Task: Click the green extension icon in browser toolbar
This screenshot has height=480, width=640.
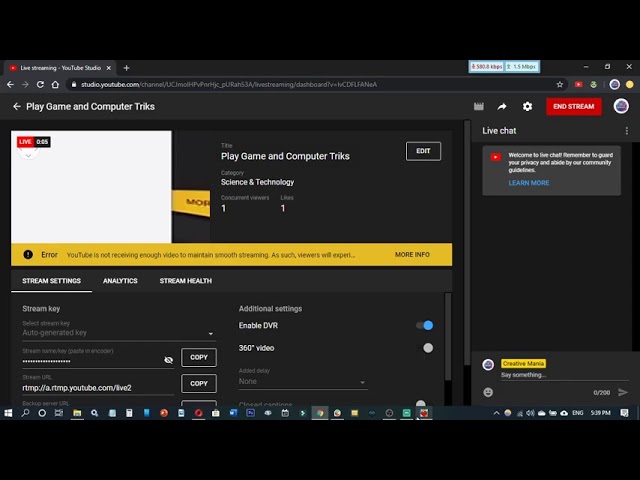Action: (x=593, y=84)
